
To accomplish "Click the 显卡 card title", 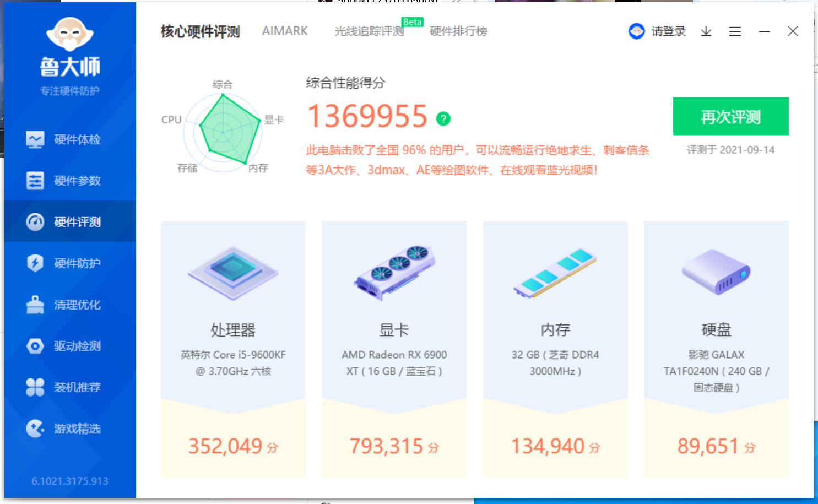I will (x=394, y=330).
